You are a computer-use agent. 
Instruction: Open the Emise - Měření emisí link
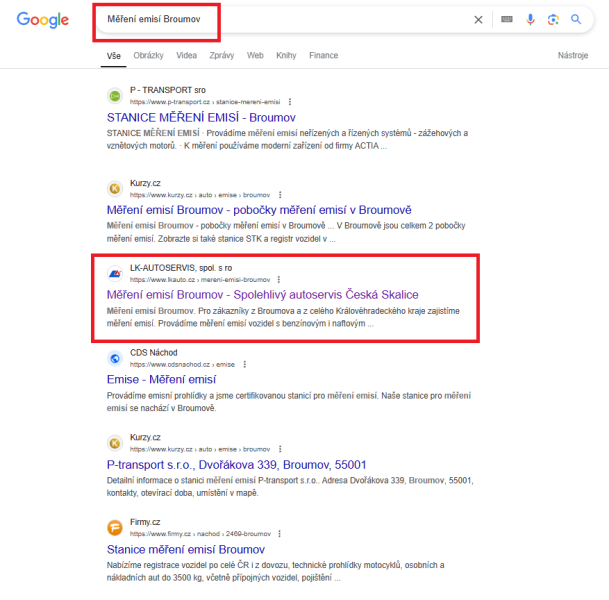[161, 379]
